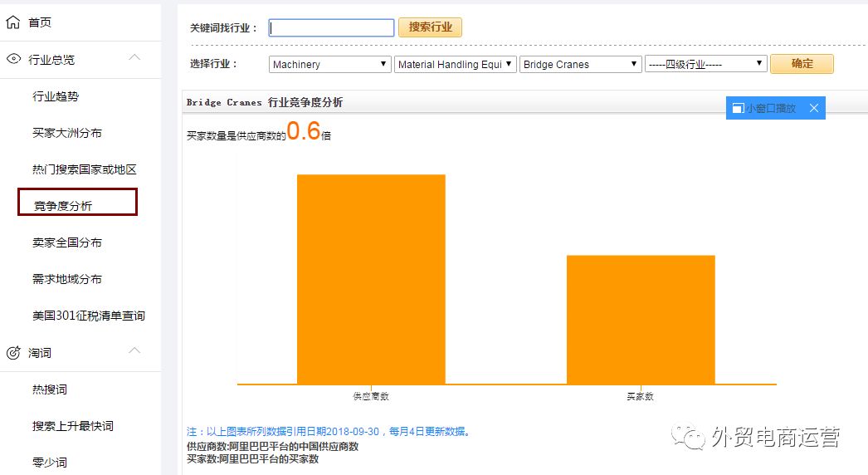Click the 淘词 section header
The image size is (868, 475).
[40, 353]
